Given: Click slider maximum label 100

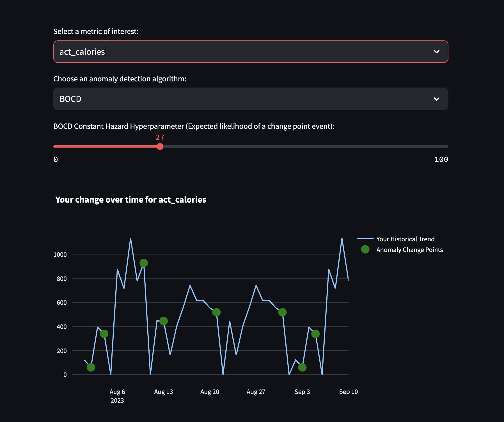Looking at the screenshot, I should 441,159.
